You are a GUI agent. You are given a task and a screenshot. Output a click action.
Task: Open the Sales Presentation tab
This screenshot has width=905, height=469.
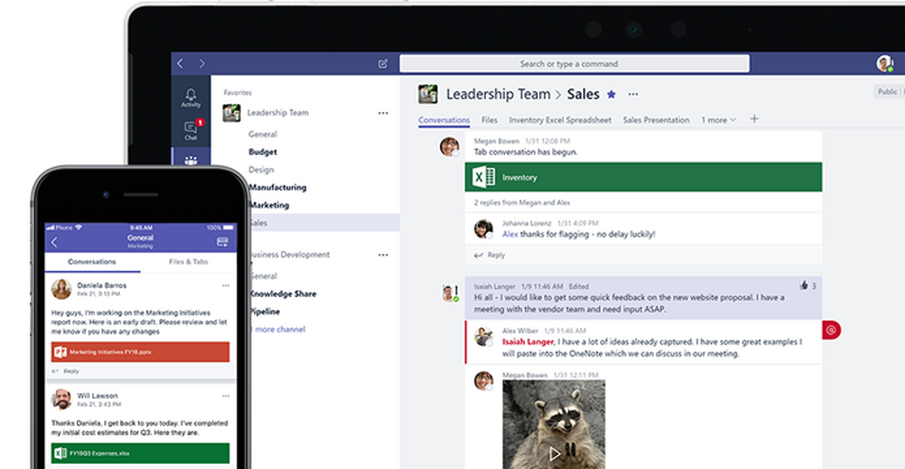coord(656,120)
